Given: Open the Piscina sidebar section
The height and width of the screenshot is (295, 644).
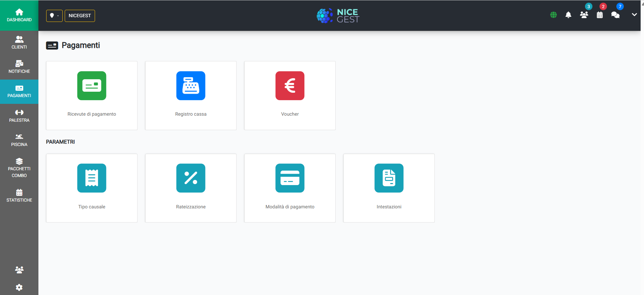Looking at the screenshot, I should click(x=19, y=140).
